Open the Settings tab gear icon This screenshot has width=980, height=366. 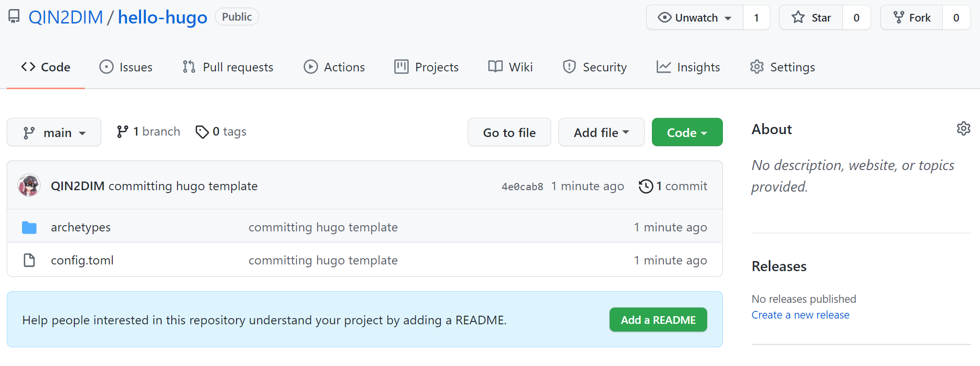coord(757,67)
